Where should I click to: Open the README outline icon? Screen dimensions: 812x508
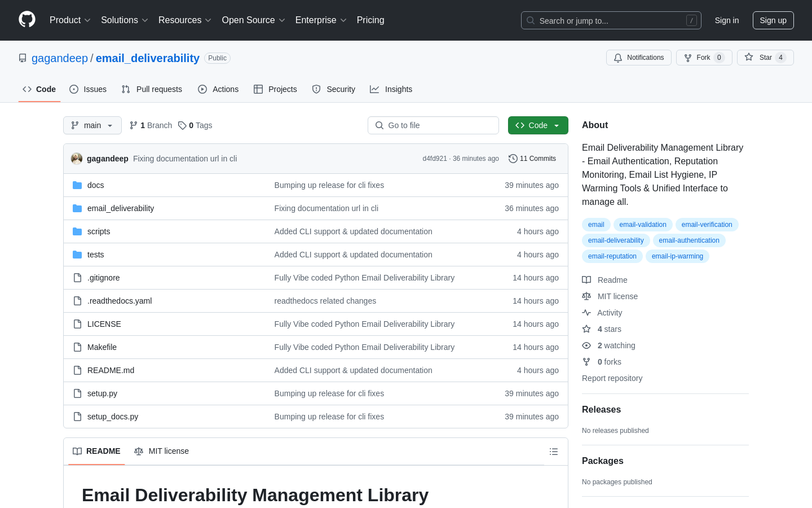pos(553,452)
